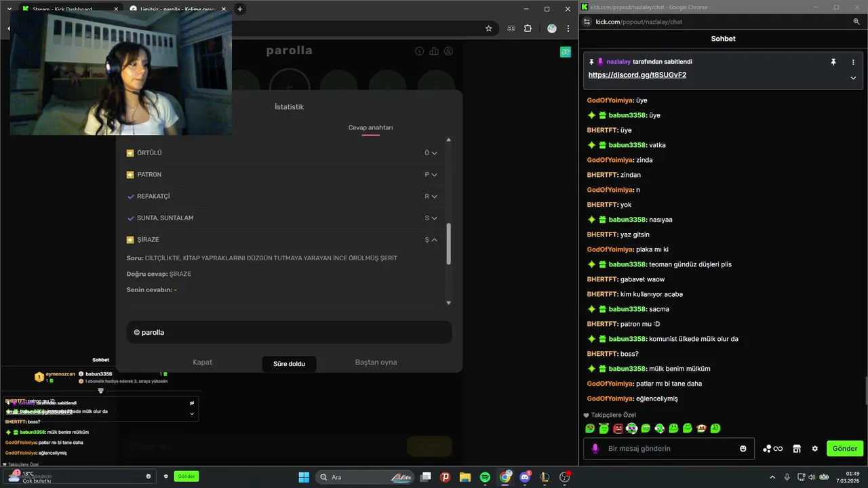Click GodOfYoimiya 'eğlenceliymiş' message
This screenshot has width=868, height=488.
632,399
